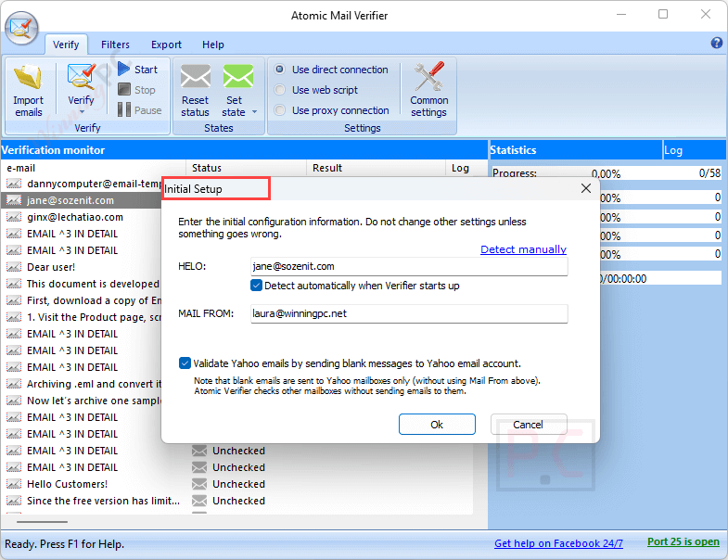Image resolution: width=728 pixels, height=560 pixels.
Task: Open the Help ribbon tab
Action: click(x=213, y=45)
